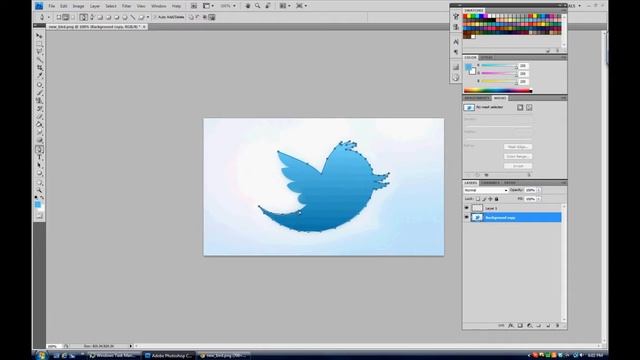The height and width of the screenshot is (360, 640).
Task: Toggle the Auto Add/Delete checkbox
Action: tap(154, 17)
